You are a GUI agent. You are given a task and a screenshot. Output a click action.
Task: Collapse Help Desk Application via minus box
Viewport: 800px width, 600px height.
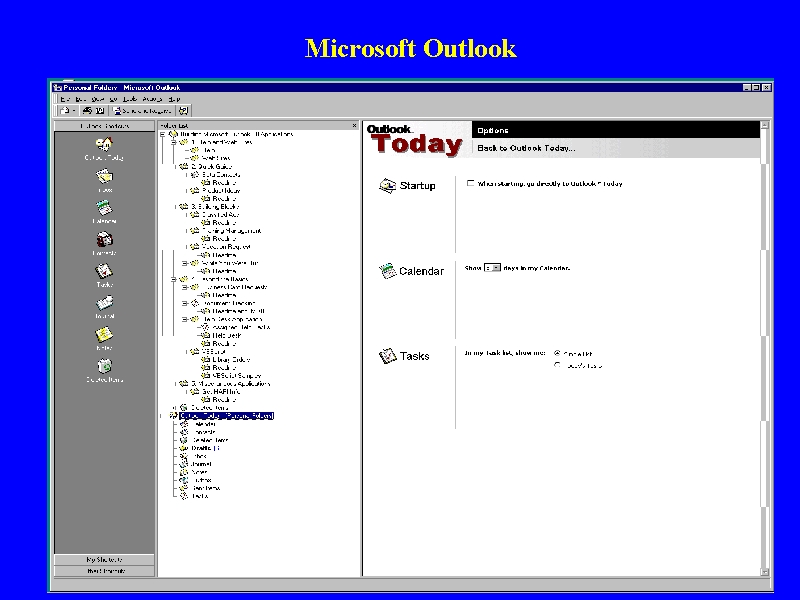click(185, 319)
